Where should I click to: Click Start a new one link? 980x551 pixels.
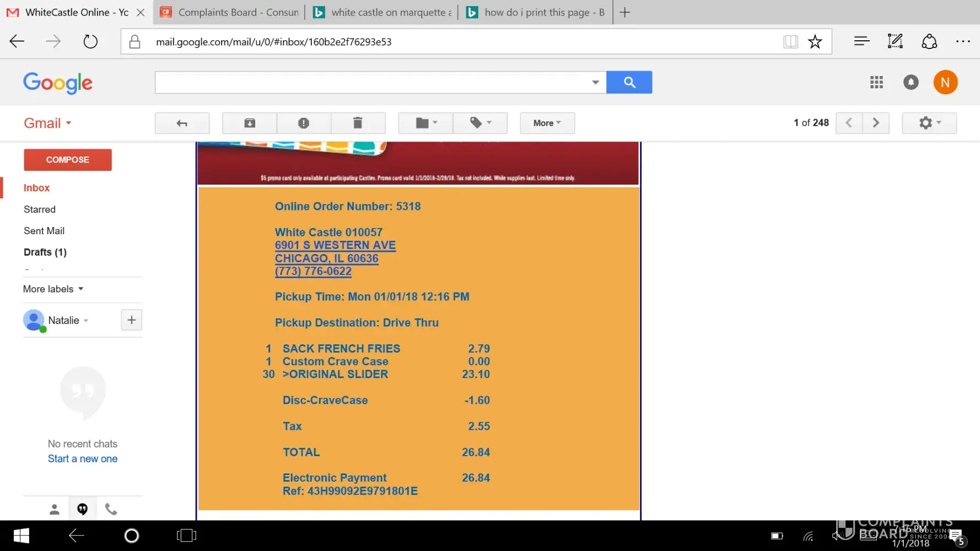click(83, 459)
